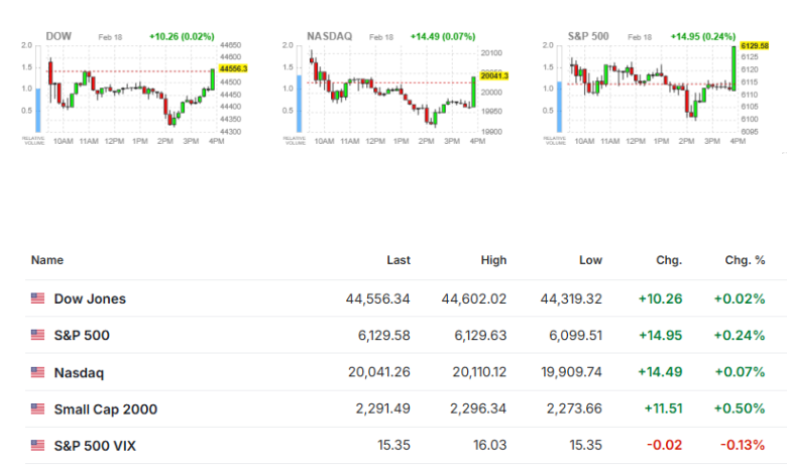Click the Feb 18 date on S&P 500 chart
This screenshot has width=792, height=467.
[x=640, y=37]
